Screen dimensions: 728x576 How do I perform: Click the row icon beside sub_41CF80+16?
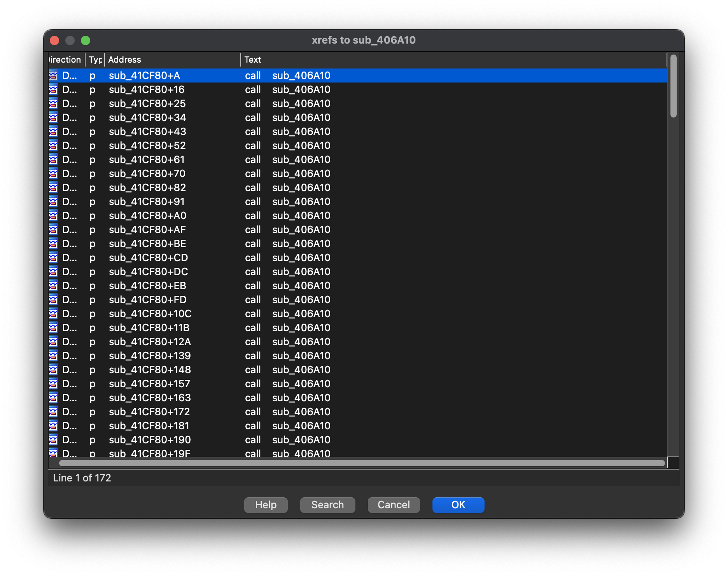click(53, 90)
